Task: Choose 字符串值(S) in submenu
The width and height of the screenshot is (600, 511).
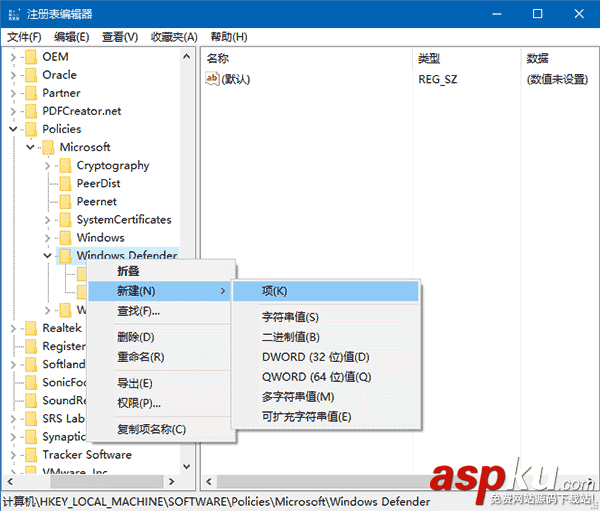Action: point(326,317)
